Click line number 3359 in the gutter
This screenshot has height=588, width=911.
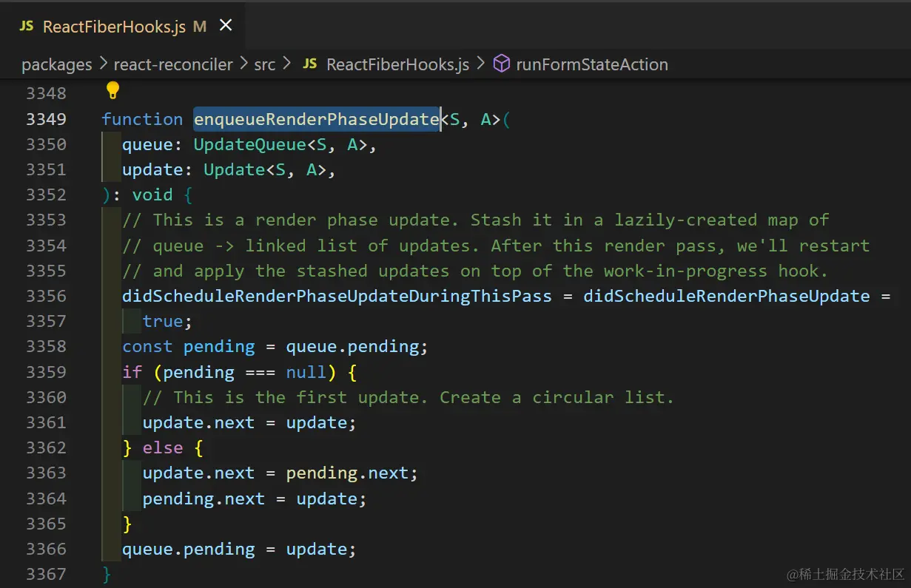coord(46,372)
